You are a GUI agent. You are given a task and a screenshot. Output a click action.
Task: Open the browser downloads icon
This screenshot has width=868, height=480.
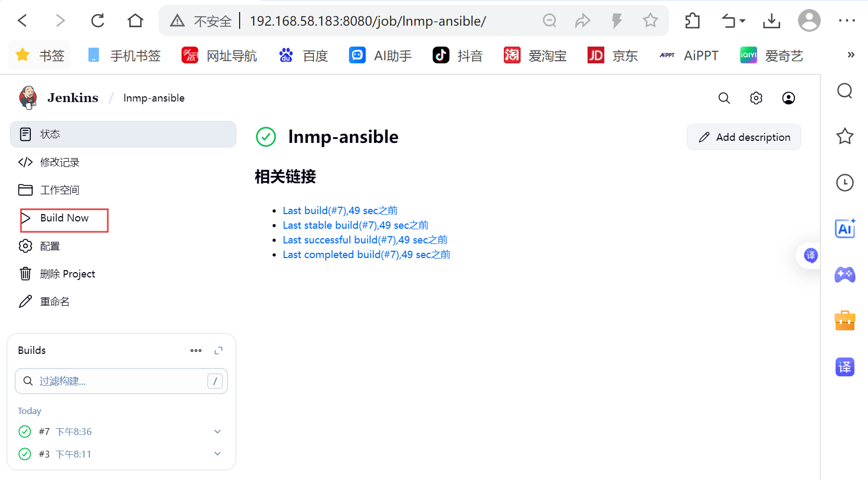[771, 20]
